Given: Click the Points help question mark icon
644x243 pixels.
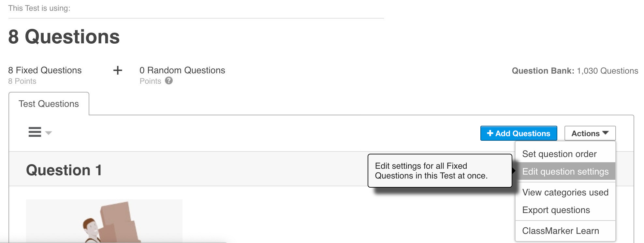Looking at the screenshot, I should point(168,81).
